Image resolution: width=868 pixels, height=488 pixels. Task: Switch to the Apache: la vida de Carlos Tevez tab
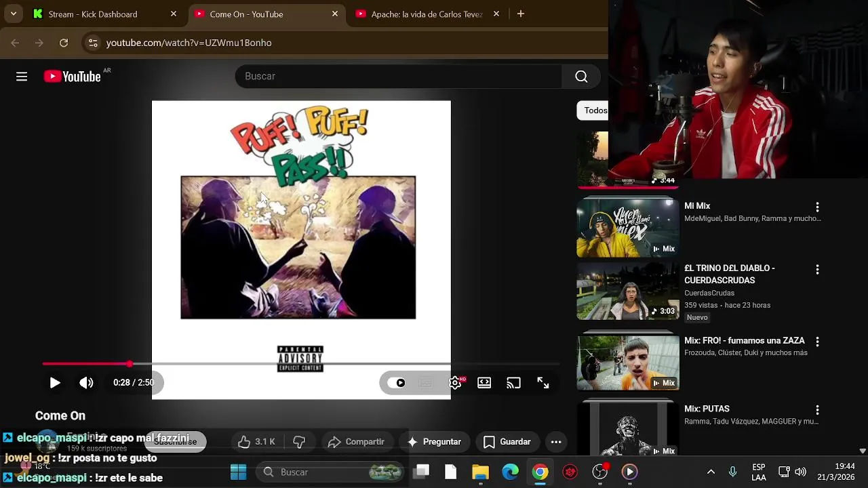(428, 14)
